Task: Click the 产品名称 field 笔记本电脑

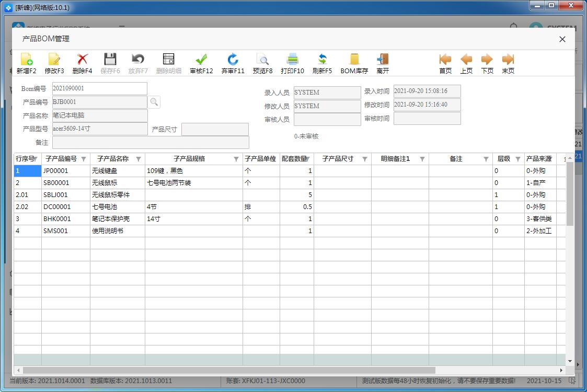Action: pos(100,116)
